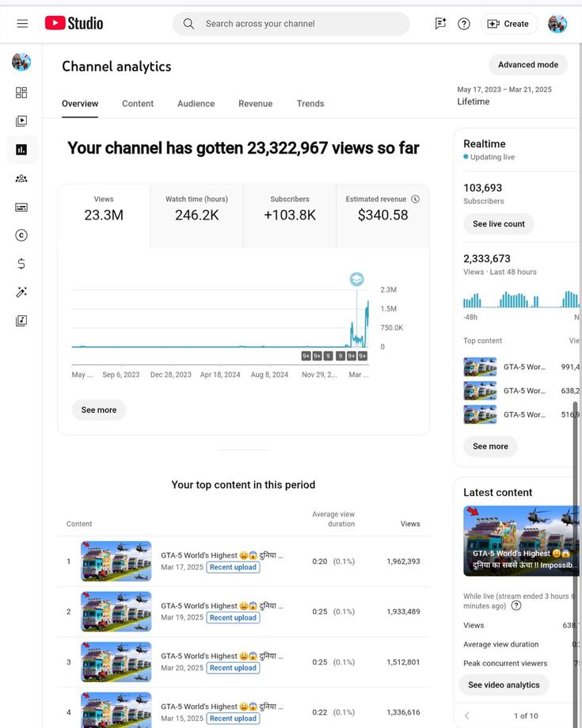The image size is (582, 728).
Task: Open Earn dollar icon in sidebar
Action: pyautogui.click(x=21, y=264)
